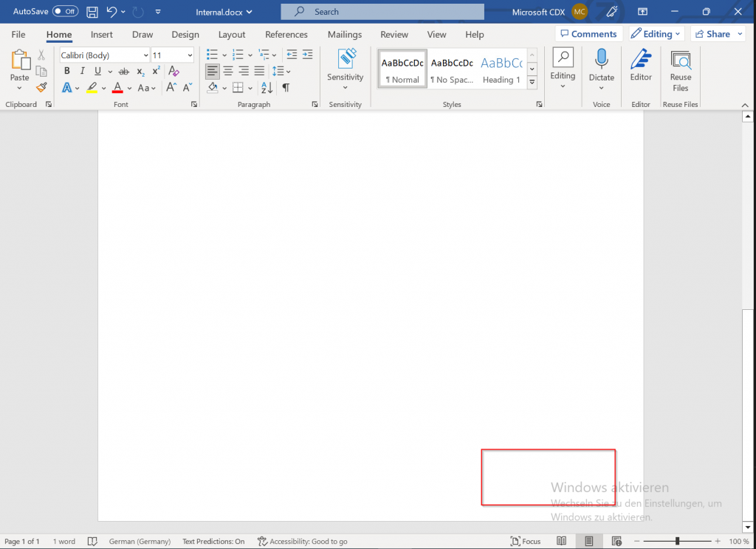Image resolution: width=756 pixels, height=549 pixels.
Task: Open the Editor pane
Action: [x=641, y=69]
